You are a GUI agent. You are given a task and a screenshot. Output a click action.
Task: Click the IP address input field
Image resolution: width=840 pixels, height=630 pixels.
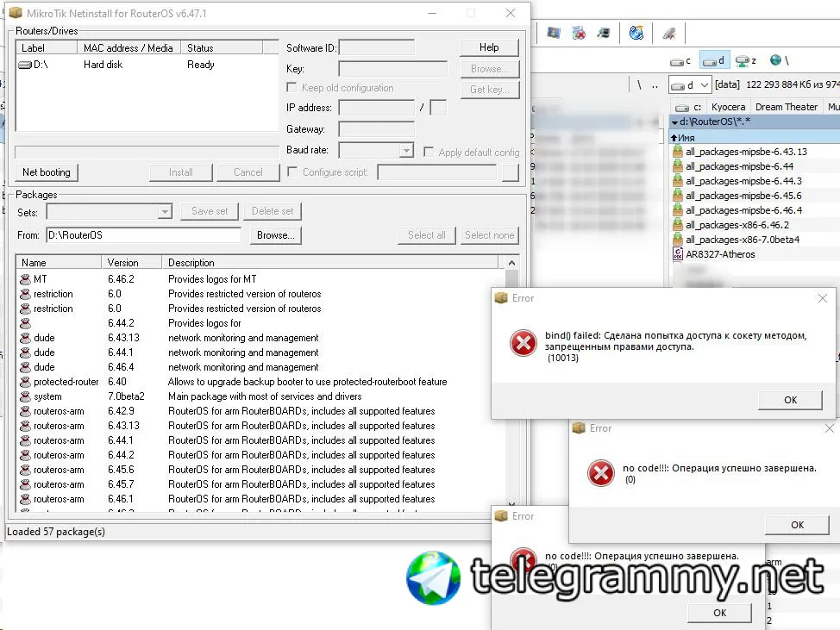pos(377,108)
